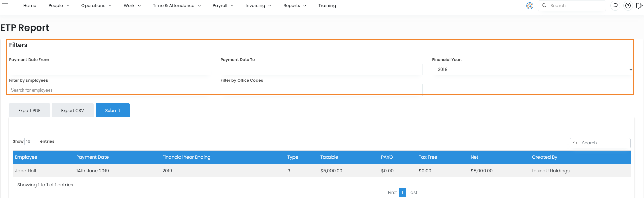Click the magnifier icon in table search
This screenshot has height=198, width=644.
(576, 143)
